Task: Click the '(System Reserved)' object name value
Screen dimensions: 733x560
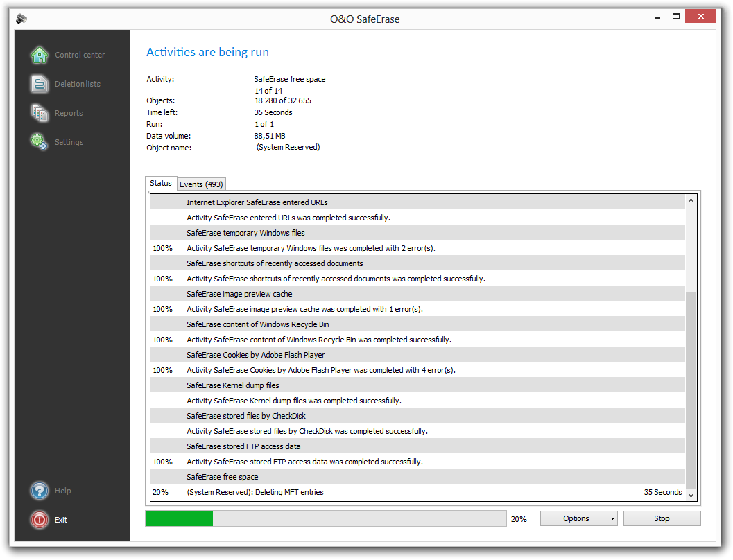Action: (x=288, y=147)
